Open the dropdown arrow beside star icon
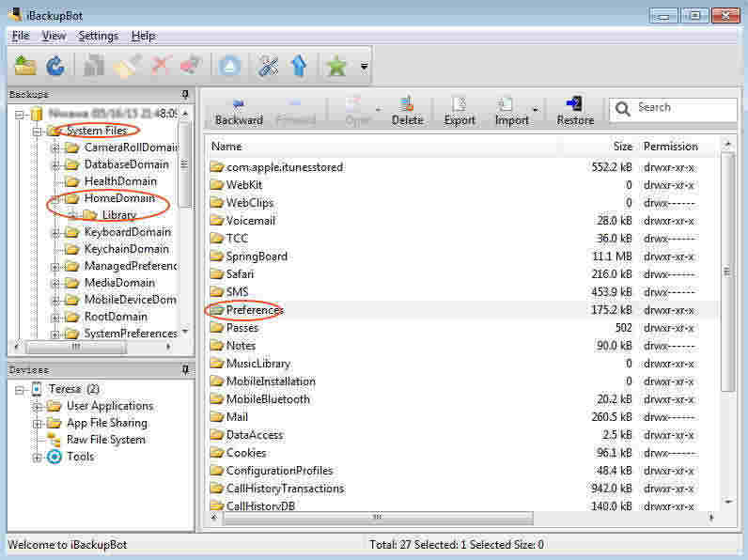Screen dimensions: 748x560 [364, 67]
